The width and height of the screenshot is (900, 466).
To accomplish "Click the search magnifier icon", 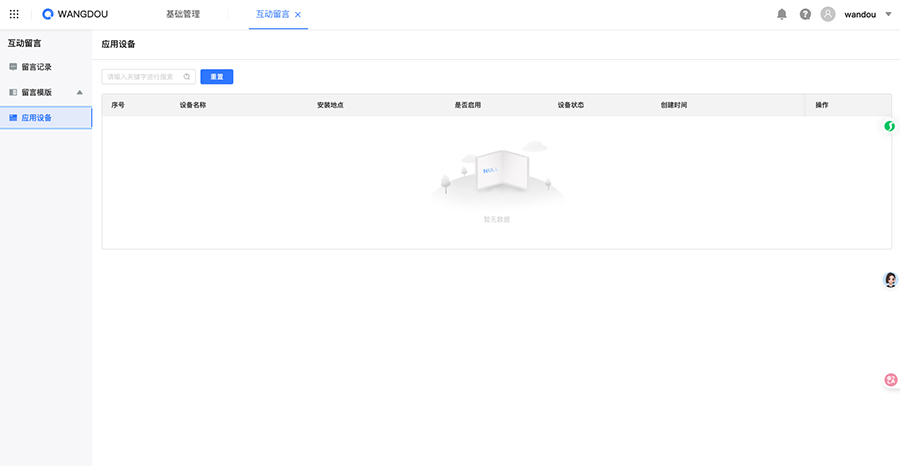I will 187,76.
